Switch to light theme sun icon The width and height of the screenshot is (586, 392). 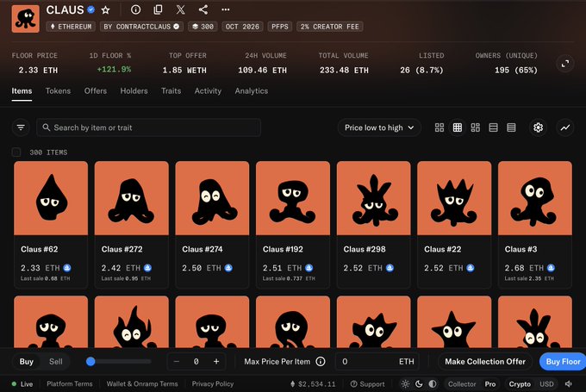405,383
